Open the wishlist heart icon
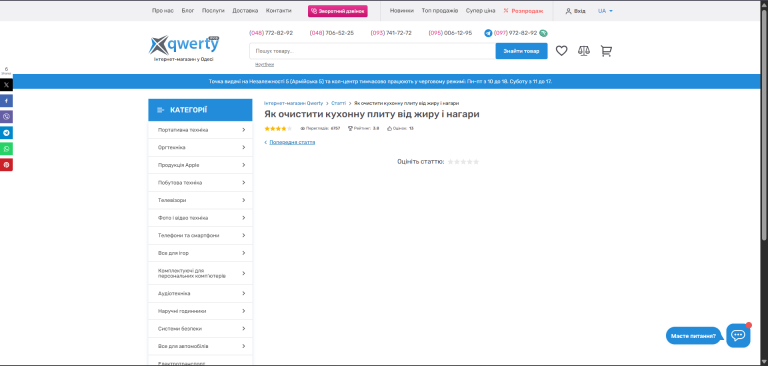 pyautogui.click(x=561, y=51)
